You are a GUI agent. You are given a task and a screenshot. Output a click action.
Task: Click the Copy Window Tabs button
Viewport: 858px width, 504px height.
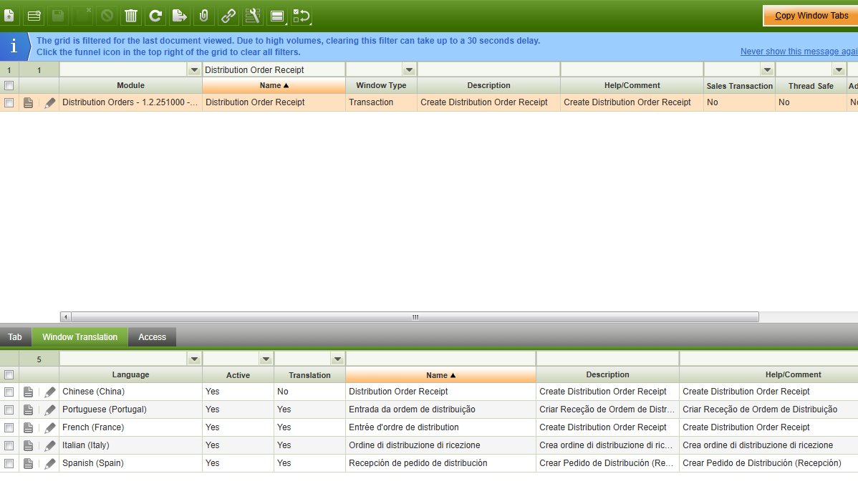point(811,16)
